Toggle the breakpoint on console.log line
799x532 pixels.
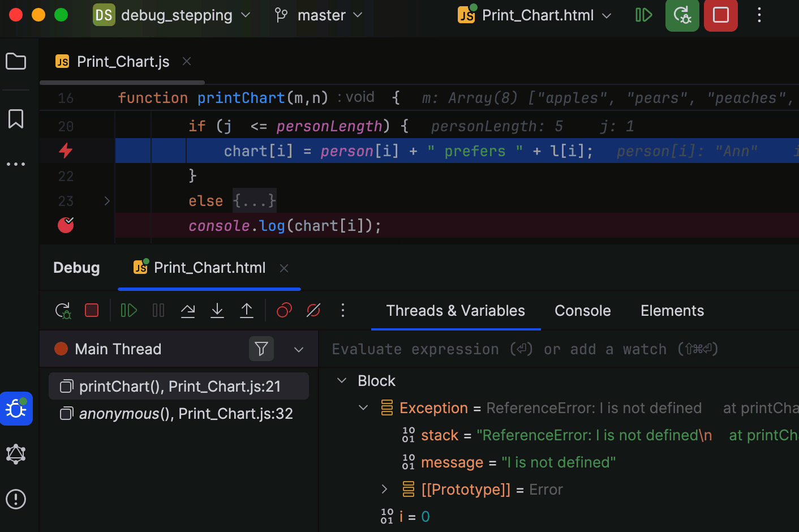66,225
